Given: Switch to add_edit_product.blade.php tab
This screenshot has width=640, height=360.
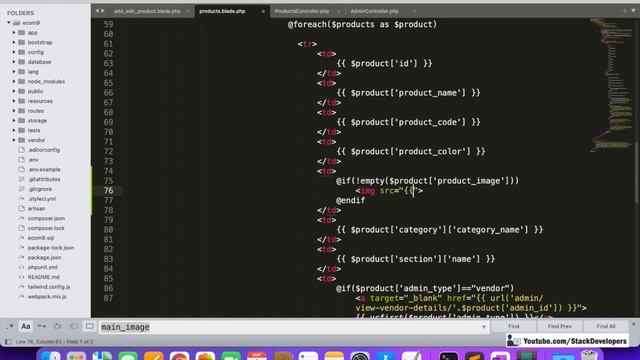Looking at the screenshot, I should coord(147,11).
